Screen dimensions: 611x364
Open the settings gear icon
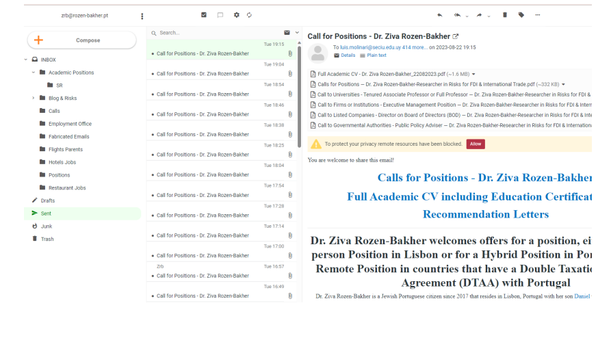[237, 15]
